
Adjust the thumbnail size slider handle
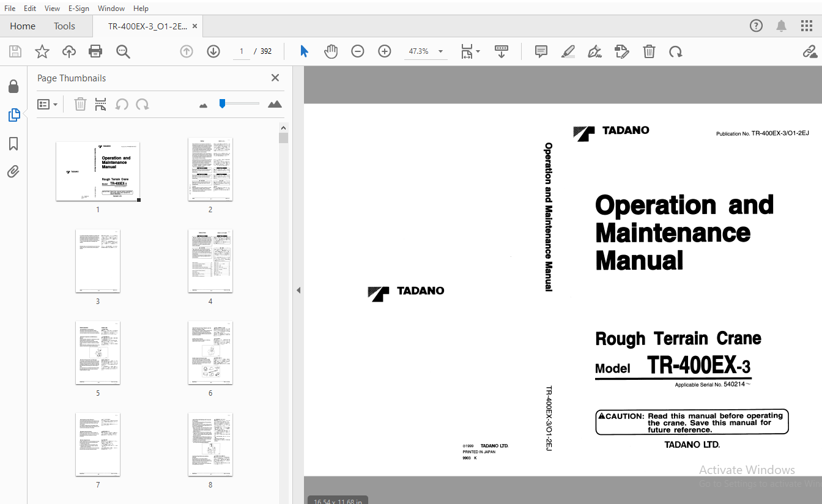coord(223,103)
